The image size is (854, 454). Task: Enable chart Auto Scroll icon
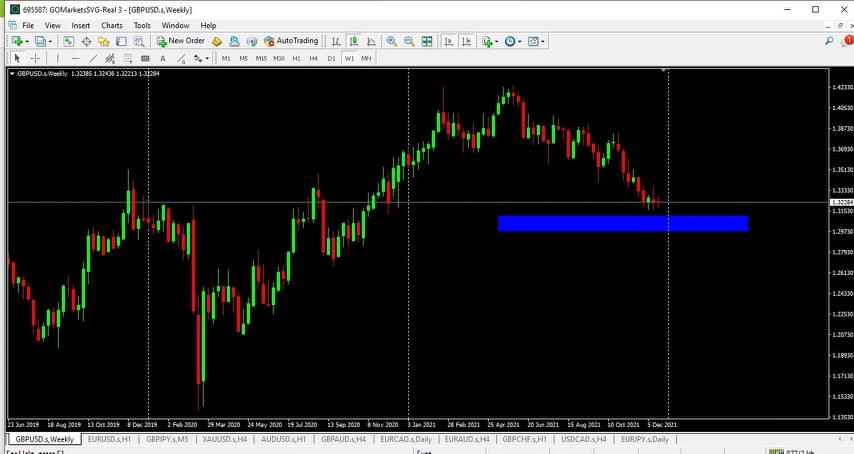tap(448, 41)
